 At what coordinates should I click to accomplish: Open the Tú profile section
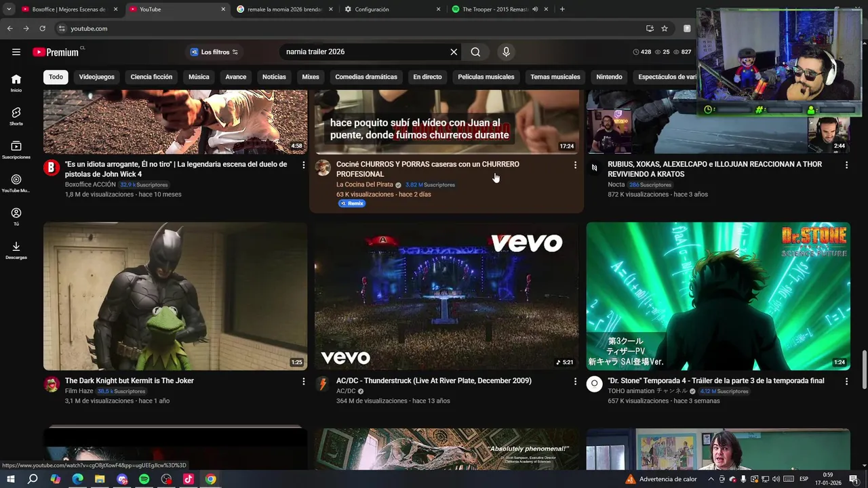(x=16, y=216)
